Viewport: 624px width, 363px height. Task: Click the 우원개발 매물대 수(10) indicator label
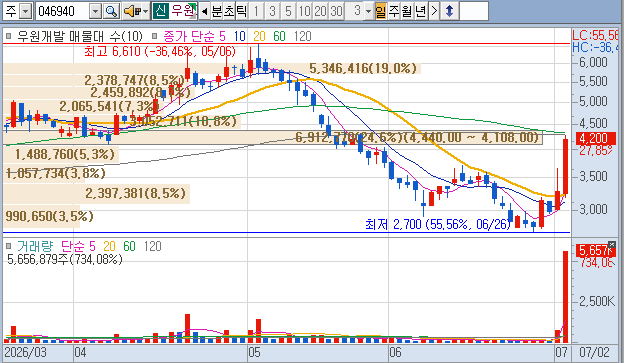pyautogui.click(x=80, y=36)
